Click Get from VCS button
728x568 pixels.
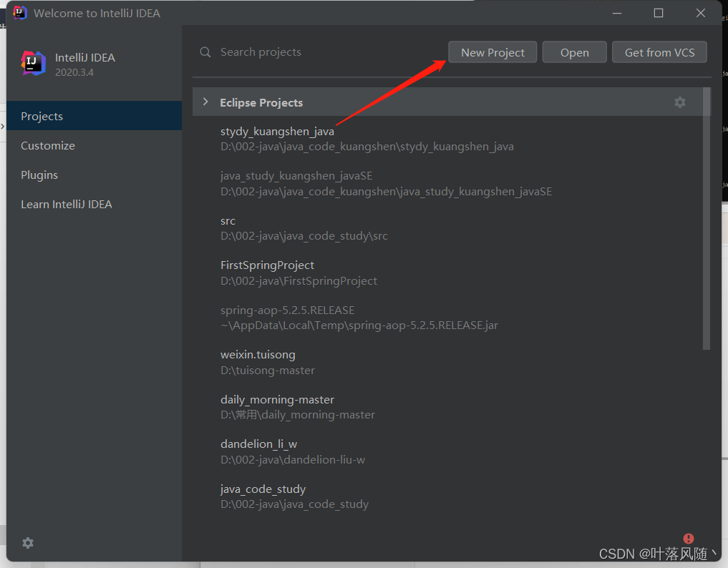659,52
